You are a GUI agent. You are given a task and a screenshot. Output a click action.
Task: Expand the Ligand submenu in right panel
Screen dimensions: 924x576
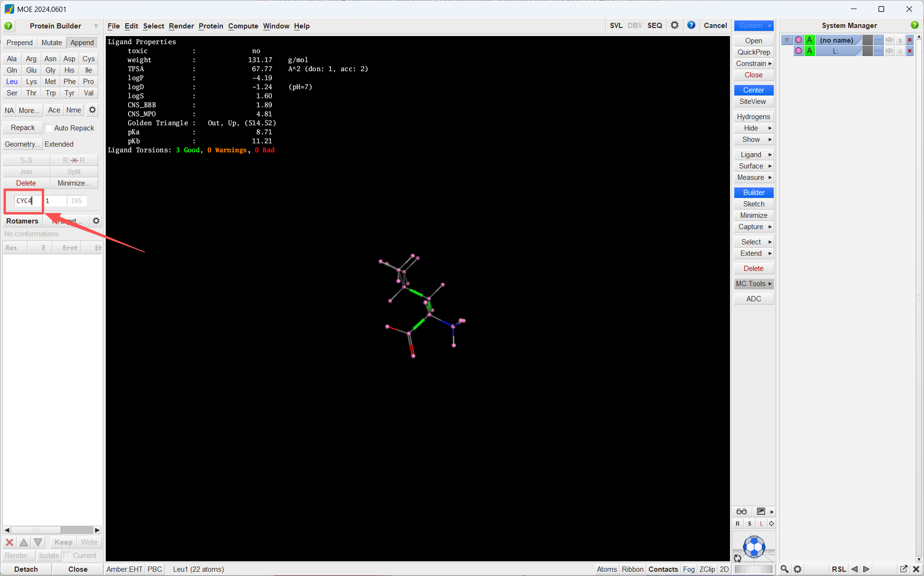click(x=754, y=155)
